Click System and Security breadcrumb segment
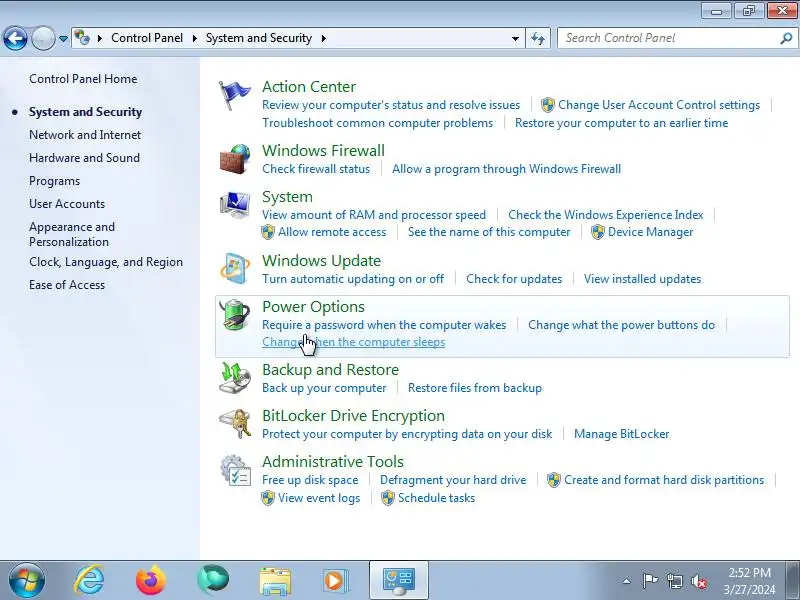 [x=259, y=38]
